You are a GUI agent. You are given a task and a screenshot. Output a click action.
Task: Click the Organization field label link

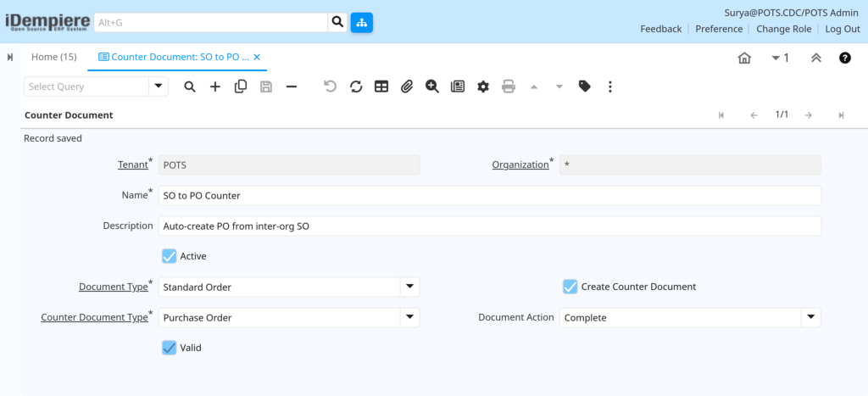click(x=520, y=165)
